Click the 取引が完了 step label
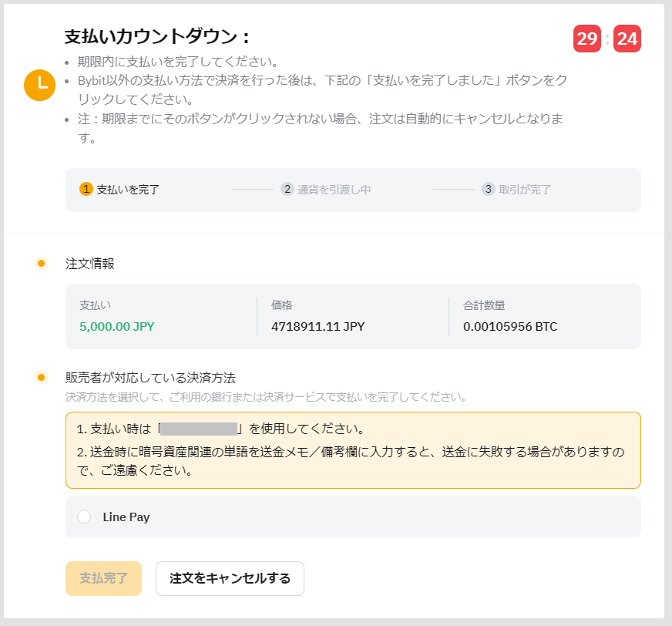The image size is (672, 626). click(525, 190)
